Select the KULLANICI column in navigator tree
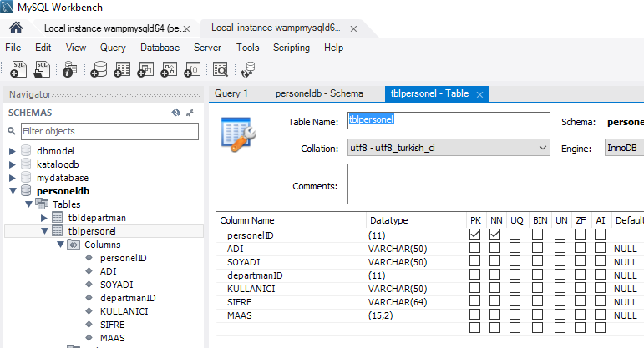 tap(124, 311)
